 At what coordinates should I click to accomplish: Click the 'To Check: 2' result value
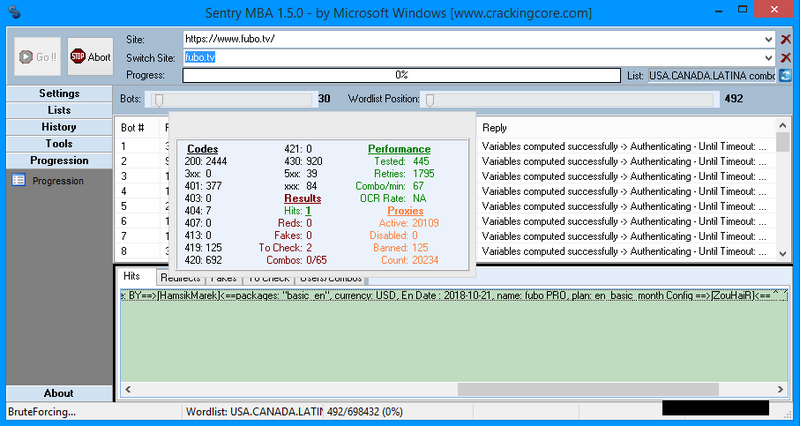[x=285, y=248]
